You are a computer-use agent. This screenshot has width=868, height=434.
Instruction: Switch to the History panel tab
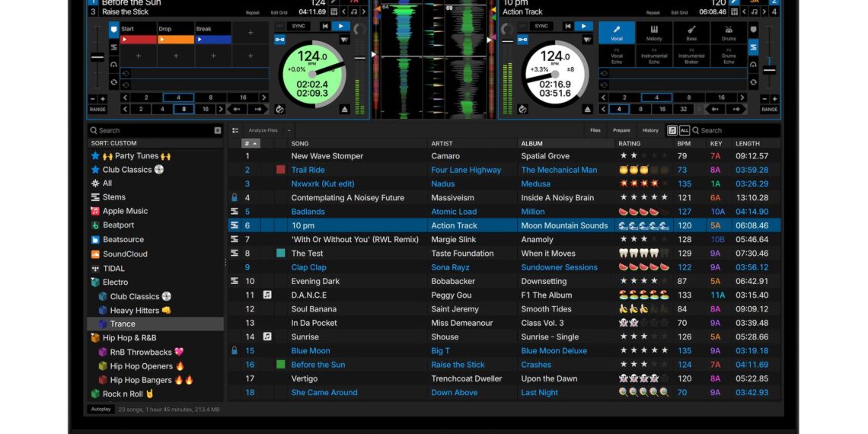(x=650, y=130)
